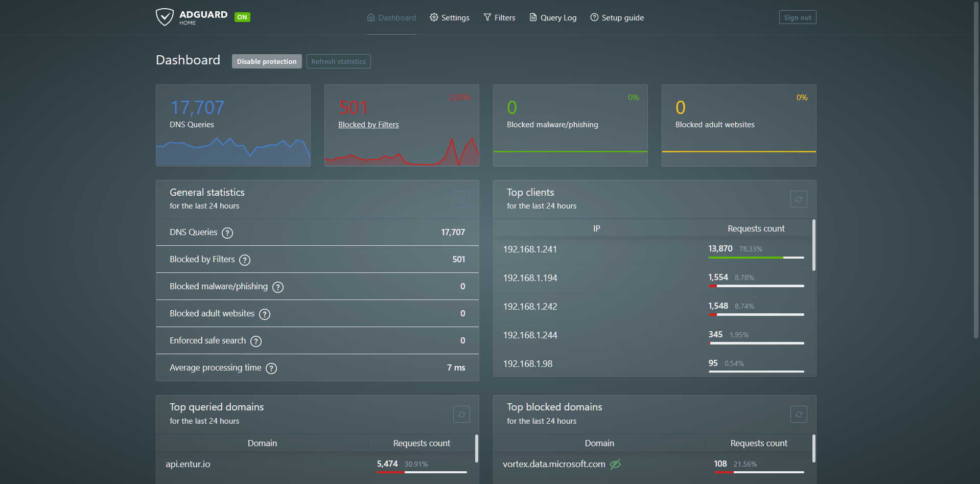Image resolution: width=980 pixels, height=484 pixels.
Task: Click the help icon beside DNS Queries
Action: point(227,233)
